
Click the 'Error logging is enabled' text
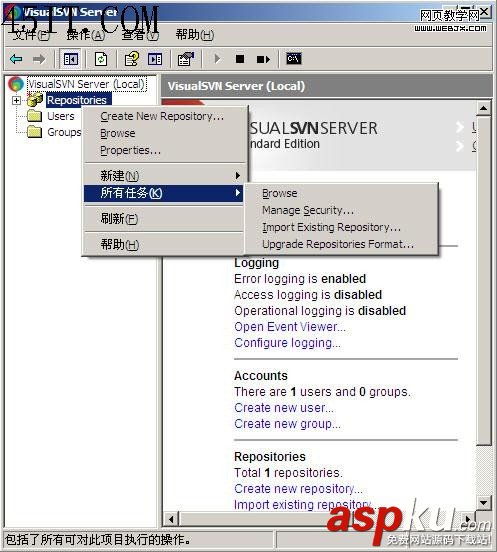[x=300, y=279]
